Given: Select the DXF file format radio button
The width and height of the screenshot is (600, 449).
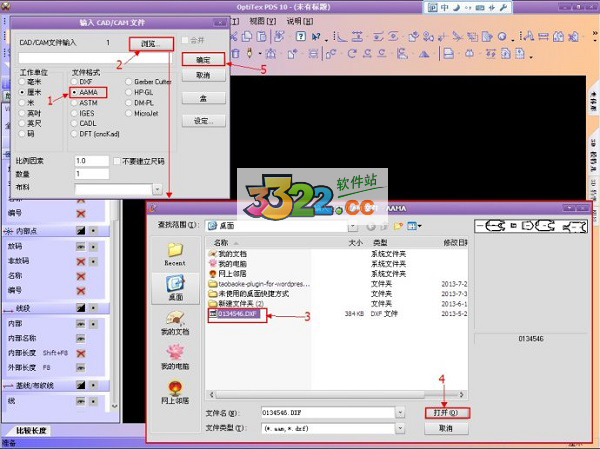Looking at the screenshot, I should click(x=74, y=82).
